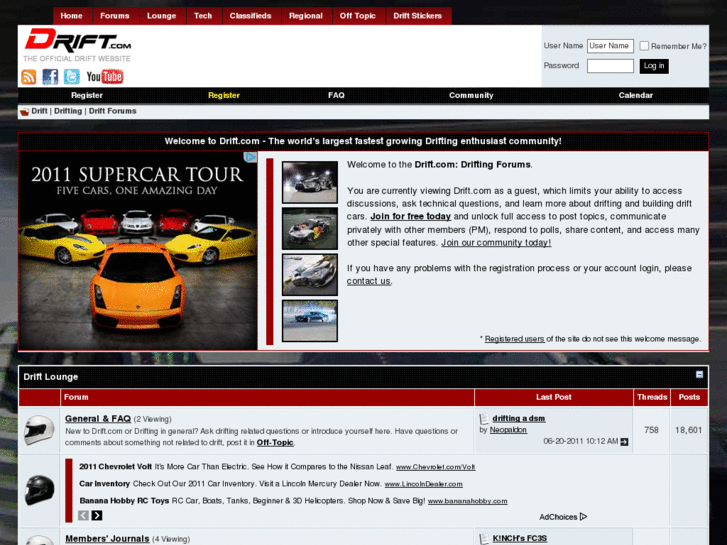The height and width of the screenshot is (545, 727).
Task: Click the Log in button
Action: tap(654, 66)
